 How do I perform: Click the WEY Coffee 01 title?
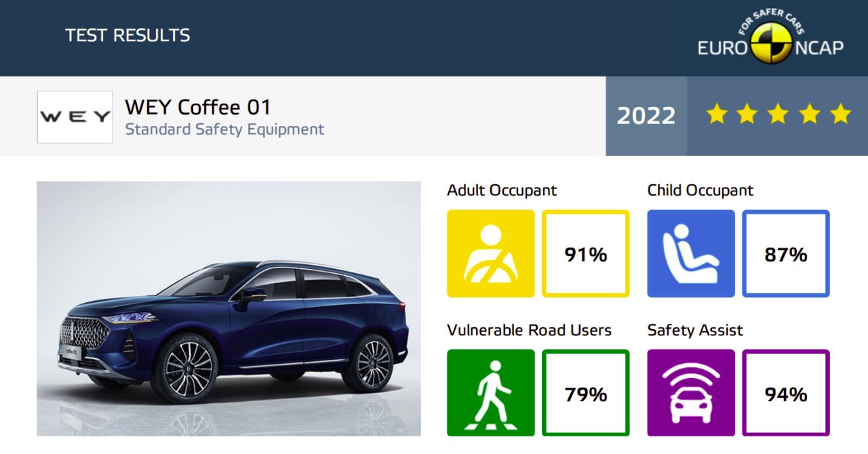click(198, 107)
